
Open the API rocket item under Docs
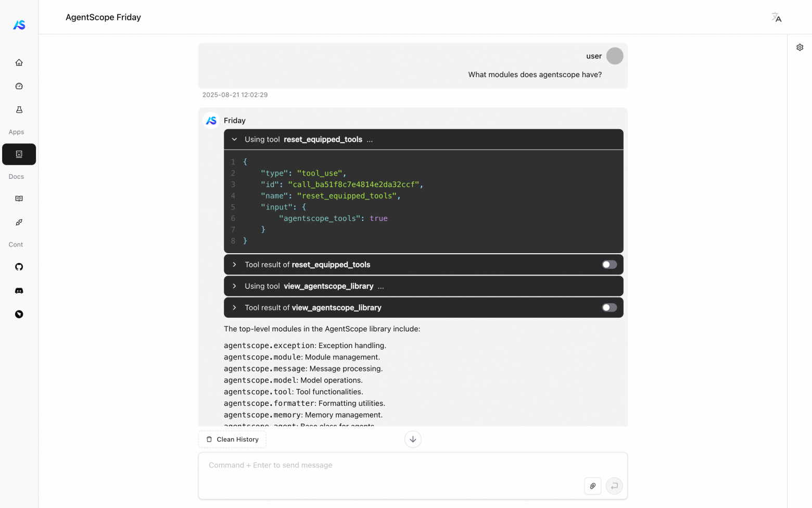point(19,222)
